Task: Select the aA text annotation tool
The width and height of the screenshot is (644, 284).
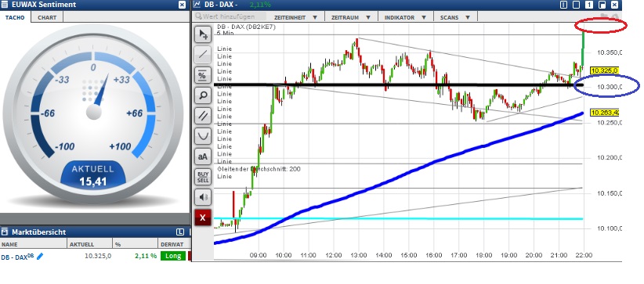Action: click(203, 156)
